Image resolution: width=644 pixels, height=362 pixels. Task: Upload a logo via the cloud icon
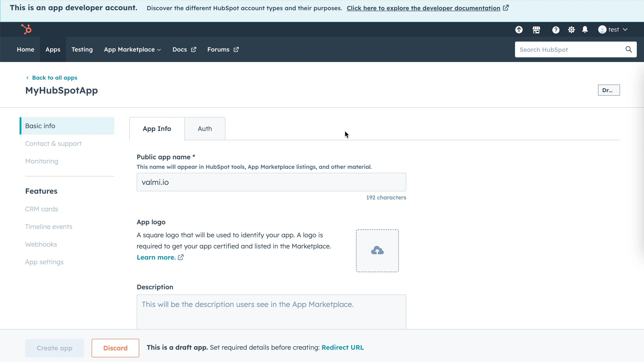377,250
